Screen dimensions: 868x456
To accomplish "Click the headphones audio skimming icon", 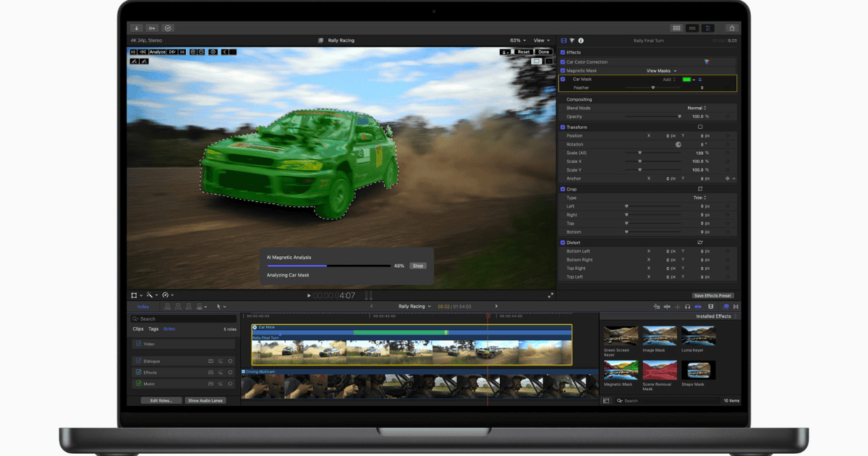I will pos(687,307).
